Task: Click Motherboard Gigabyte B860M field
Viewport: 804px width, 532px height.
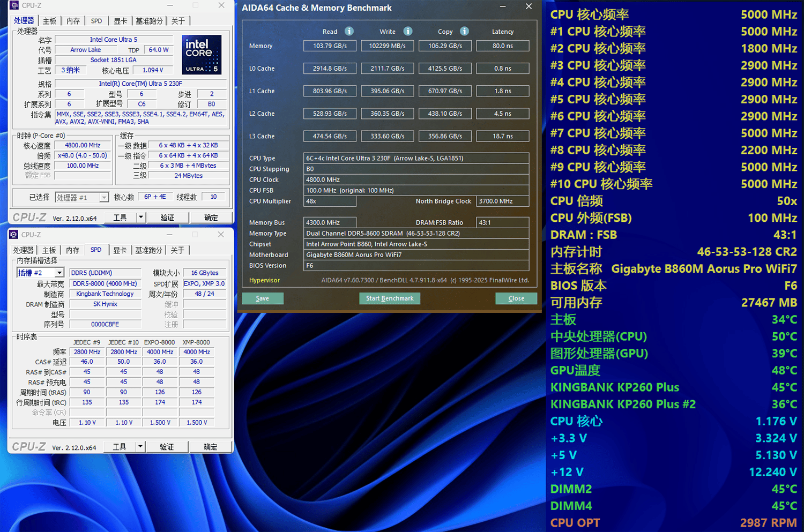Action: point(416,254)
